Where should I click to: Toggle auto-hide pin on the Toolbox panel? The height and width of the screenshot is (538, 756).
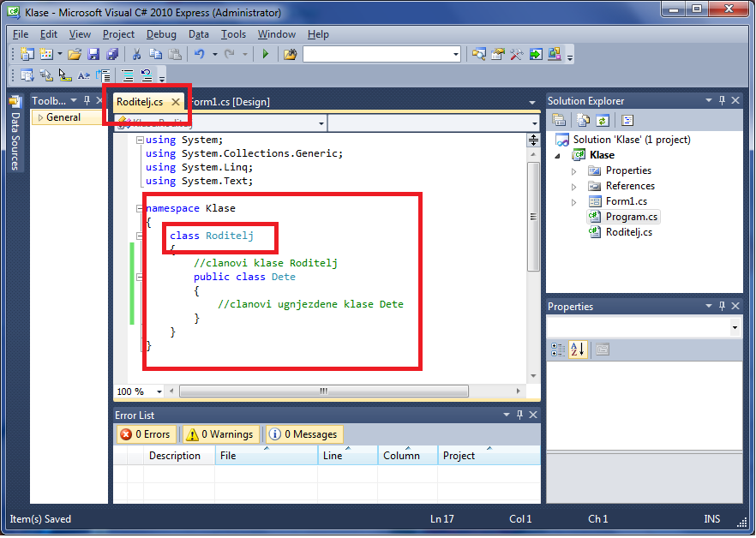87,100
